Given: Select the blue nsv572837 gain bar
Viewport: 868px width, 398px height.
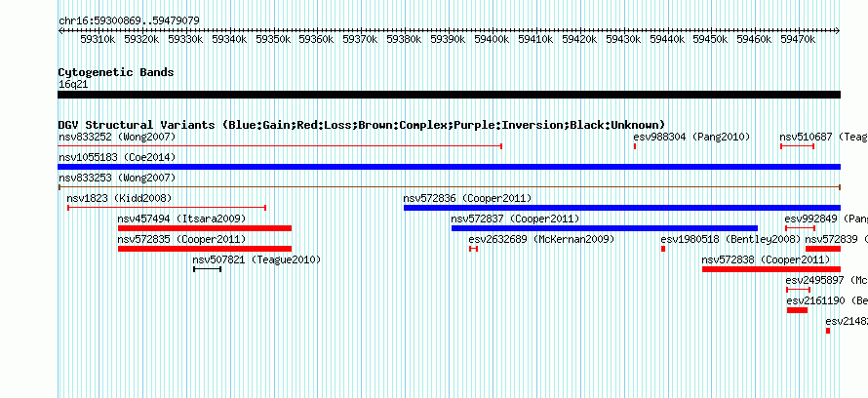Looking at the screenshot, I should (605, 228).
